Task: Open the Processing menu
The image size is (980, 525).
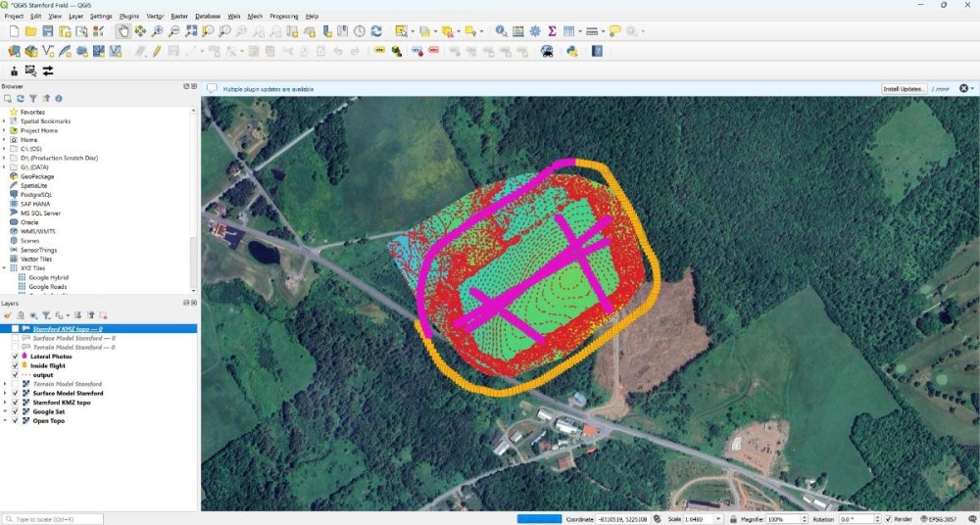Action: (283, 17)
